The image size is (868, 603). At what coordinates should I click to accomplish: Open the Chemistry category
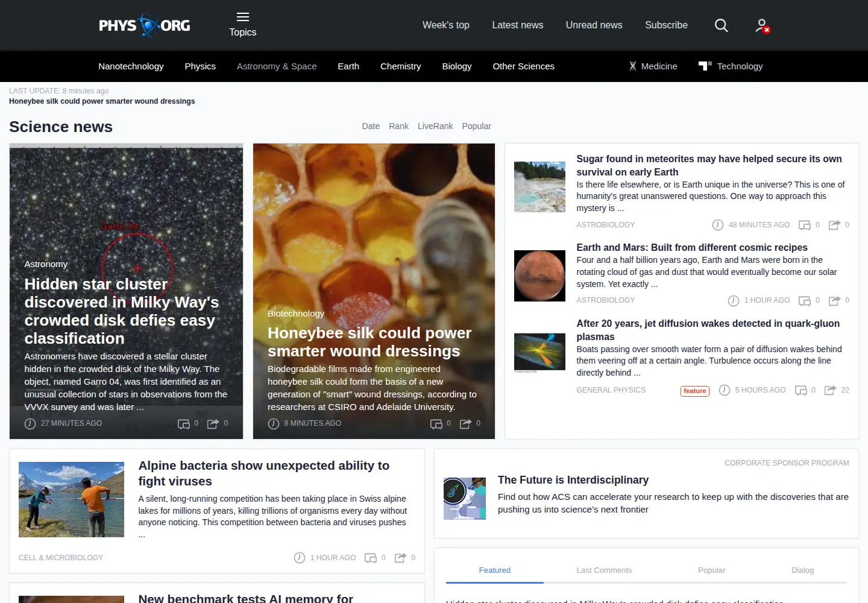401,66
